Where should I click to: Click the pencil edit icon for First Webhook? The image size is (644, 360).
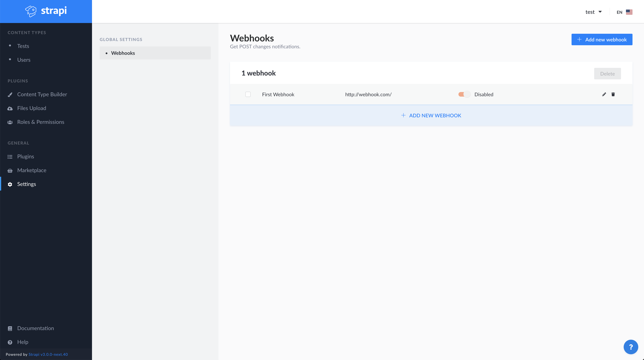[x=604, y=94]
